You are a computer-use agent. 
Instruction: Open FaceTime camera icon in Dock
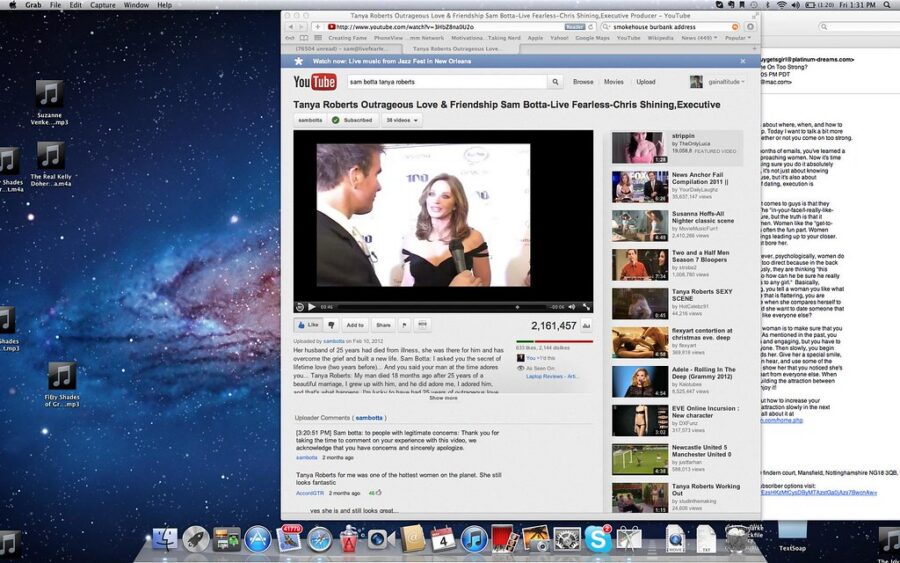pyautogui.click(x=381, y=539)
